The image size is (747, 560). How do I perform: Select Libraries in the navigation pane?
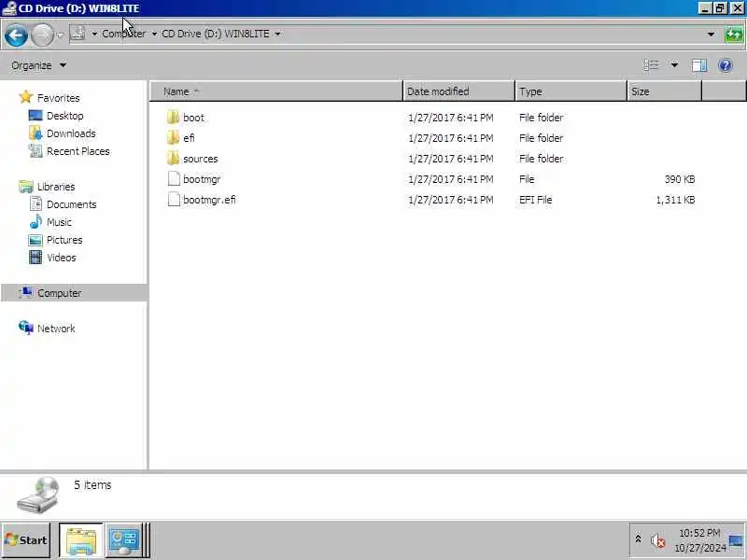coord(56,187)
